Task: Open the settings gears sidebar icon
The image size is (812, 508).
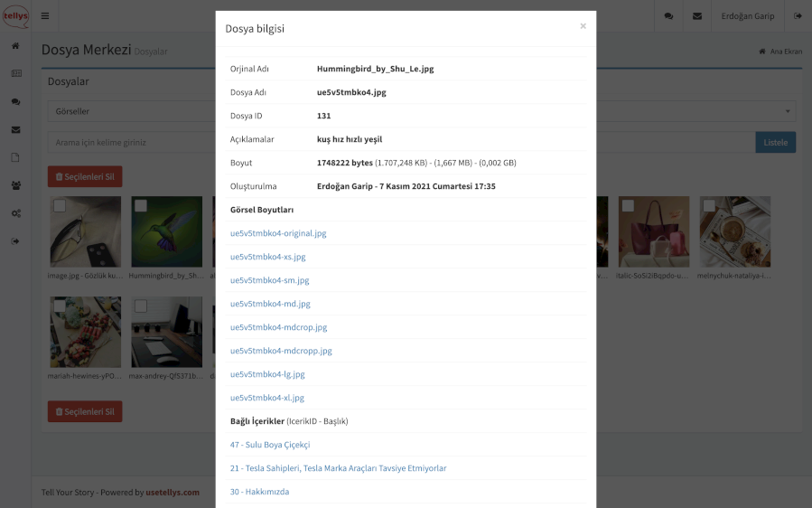Action: (x=15, y=213)
